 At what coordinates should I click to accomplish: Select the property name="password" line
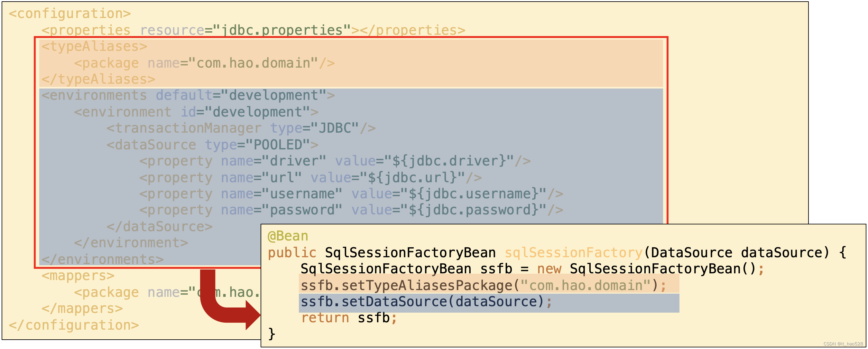(x=351, y=210)
